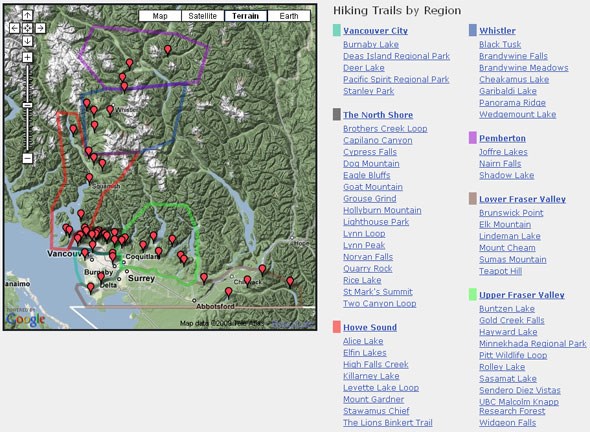
Task: Open the St Mark's Summit link
Action: [x=378, y=292]
